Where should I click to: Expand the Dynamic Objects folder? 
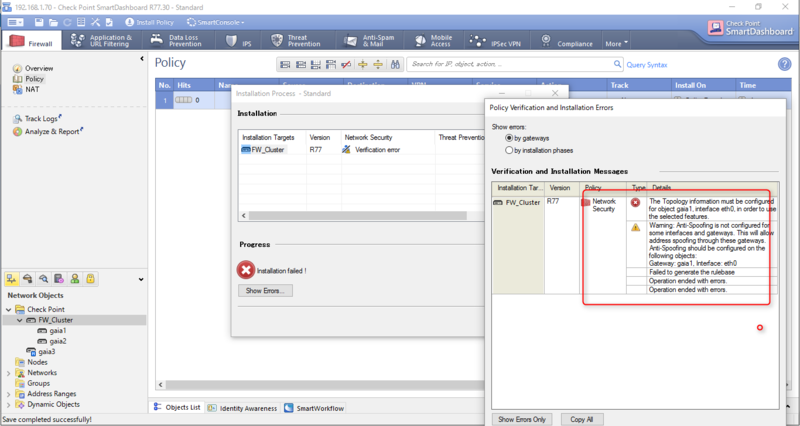[8, 405]
